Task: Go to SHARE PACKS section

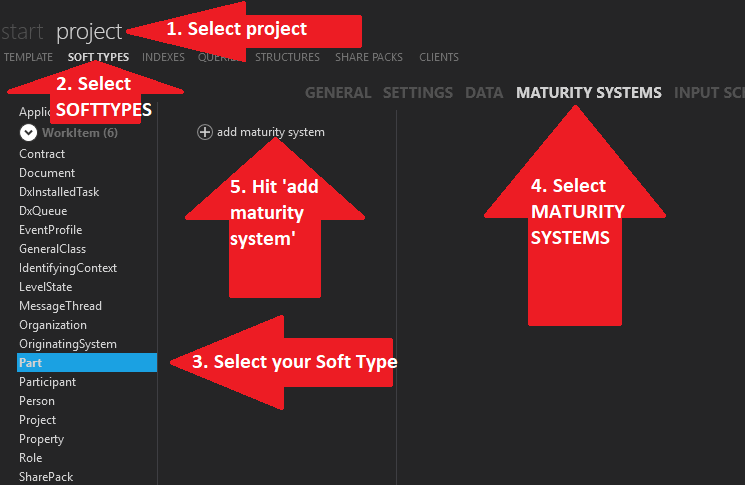Action: (369, 57)
